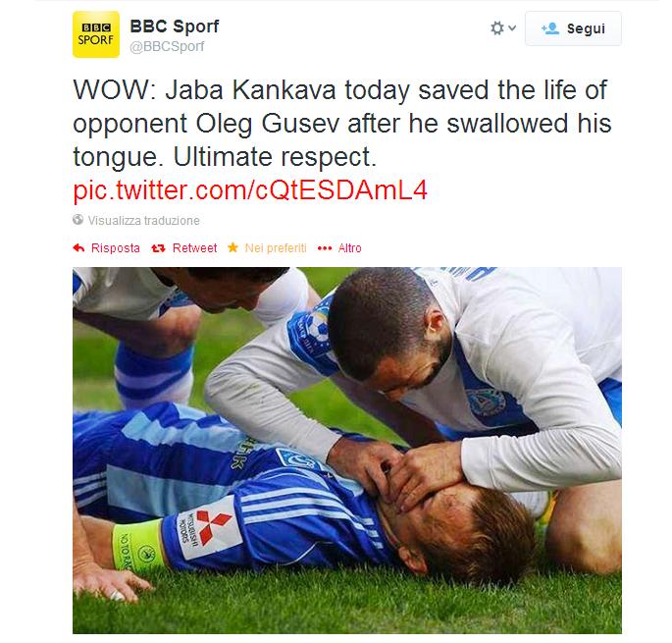This screenshot has width=672, height=643.
Task: Choose the Risposta label
Action: pyautogui.click(x=116, y=248)
